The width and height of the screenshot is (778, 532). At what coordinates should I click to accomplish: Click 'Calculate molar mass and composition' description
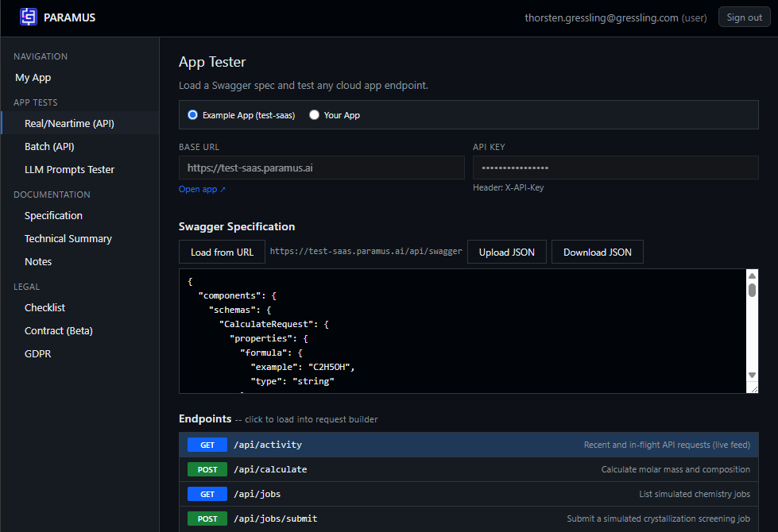(x=675, y=469)
